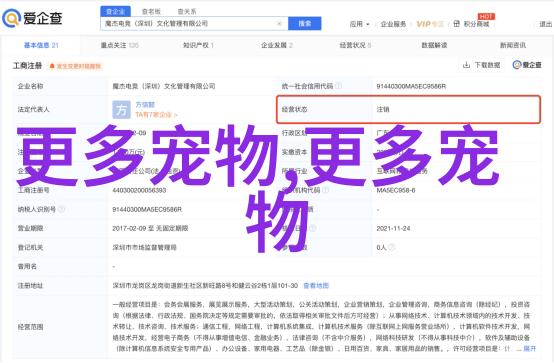Open the TA有7家企业 arrow link

click(x=157, y=115)
